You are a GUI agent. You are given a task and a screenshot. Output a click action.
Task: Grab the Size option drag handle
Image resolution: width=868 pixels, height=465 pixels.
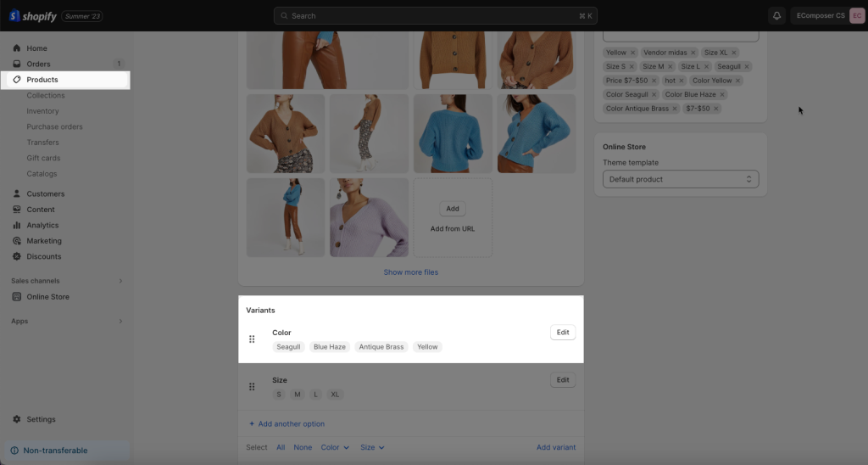click(252, 387)
